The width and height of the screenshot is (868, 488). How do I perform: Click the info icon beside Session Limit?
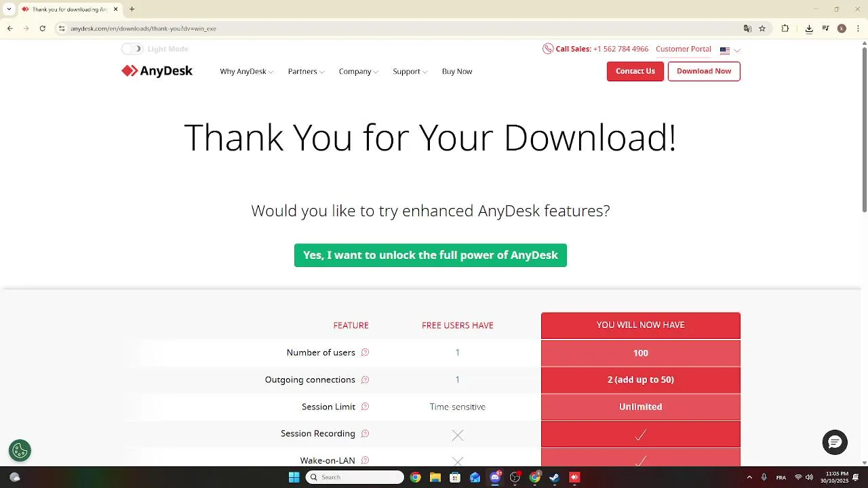[365, 407]
